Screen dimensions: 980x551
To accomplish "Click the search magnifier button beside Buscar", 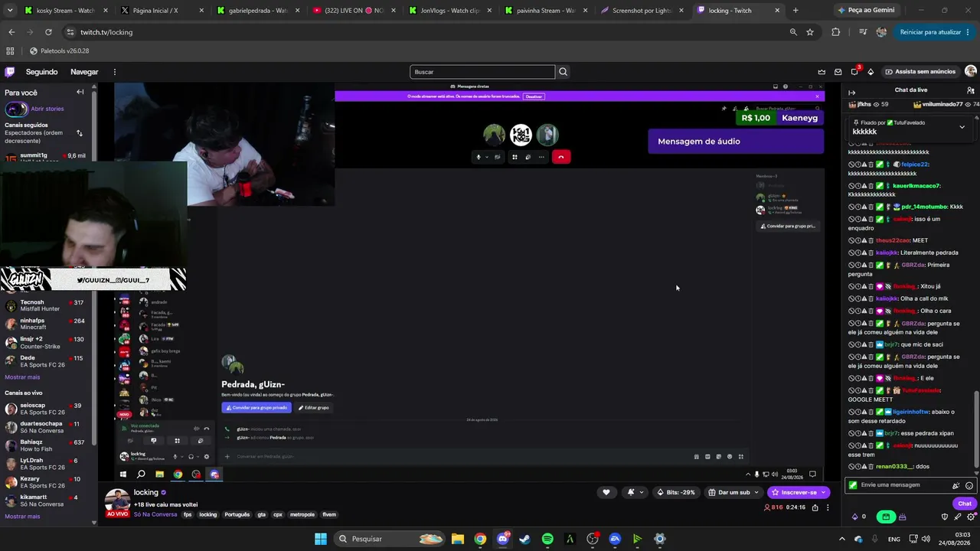I will click(563, 72).
